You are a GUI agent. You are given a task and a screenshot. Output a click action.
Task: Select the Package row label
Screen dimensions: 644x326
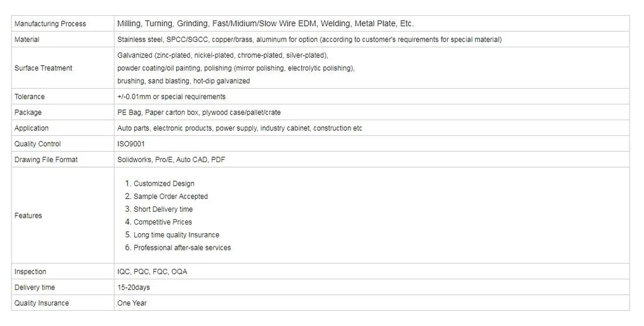pyautogui.click(x=28, y=112)
